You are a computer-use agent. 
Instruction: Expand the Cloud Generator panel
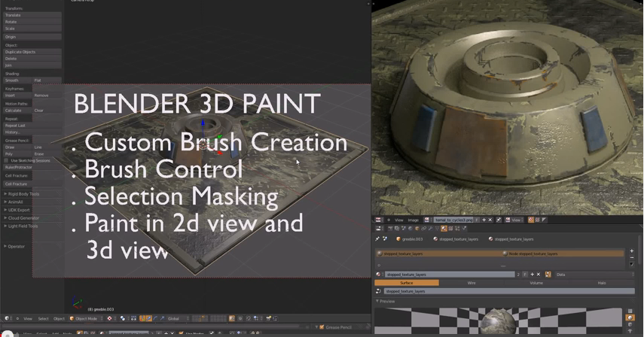coord(22,217)
